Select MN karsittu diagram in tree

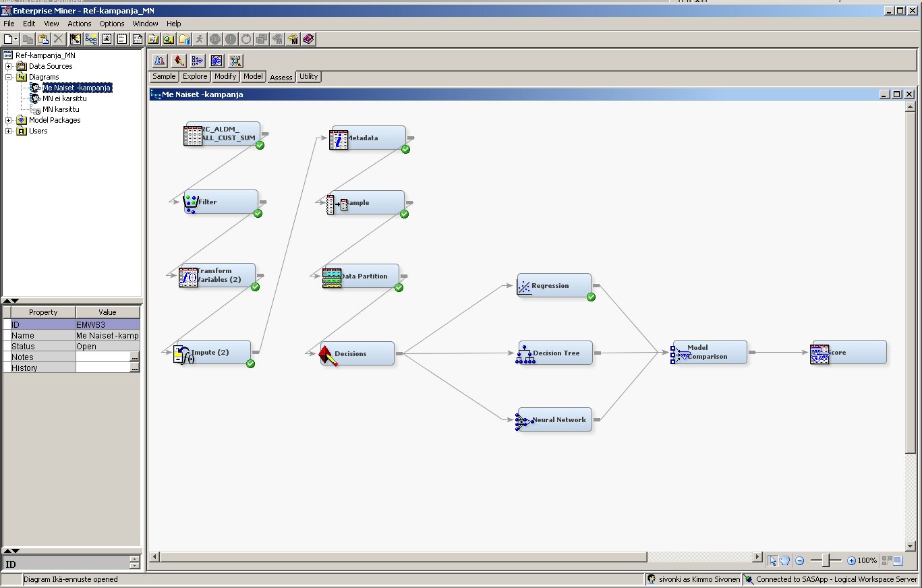coord(61,109)
